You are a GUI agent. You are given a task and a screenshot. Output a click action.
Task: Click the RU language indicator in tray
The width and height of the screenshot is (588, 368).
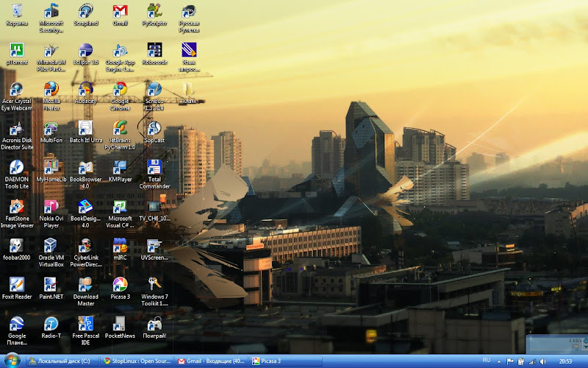(487, 361)
